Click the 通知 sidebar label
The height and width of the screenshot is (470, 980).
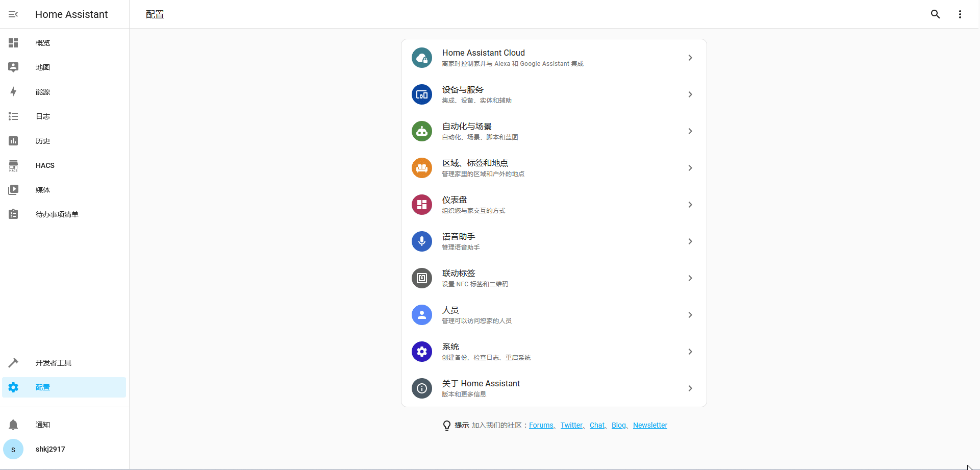(43, 425)
